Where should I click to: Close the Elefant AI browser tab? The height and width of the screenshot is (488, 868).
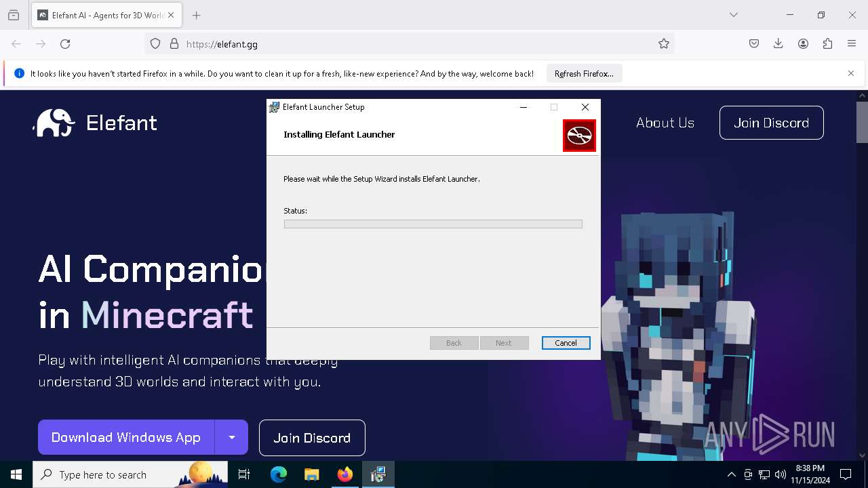pos(171,15)
